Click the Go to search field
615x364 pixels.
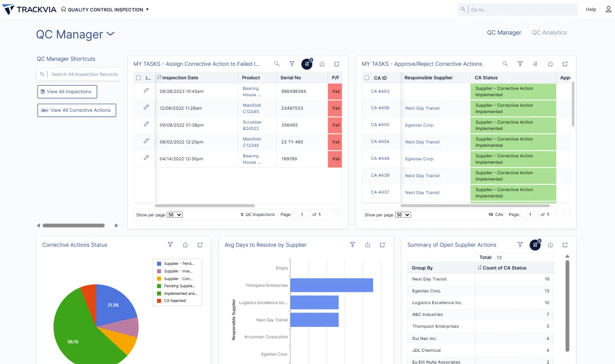pos(518,10)
